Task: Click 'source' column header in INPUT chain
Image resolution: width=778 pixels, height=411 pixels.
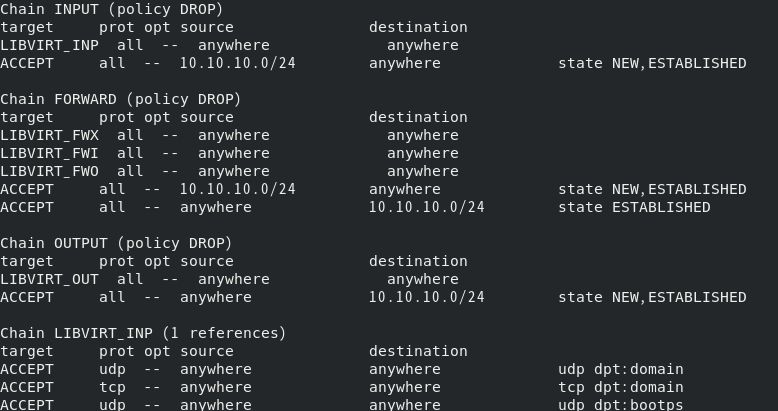Action: point(207,27)
